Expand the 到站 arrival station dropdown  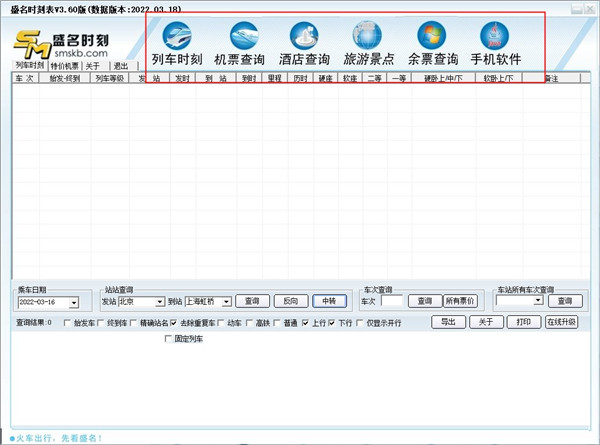pos(226,301)
